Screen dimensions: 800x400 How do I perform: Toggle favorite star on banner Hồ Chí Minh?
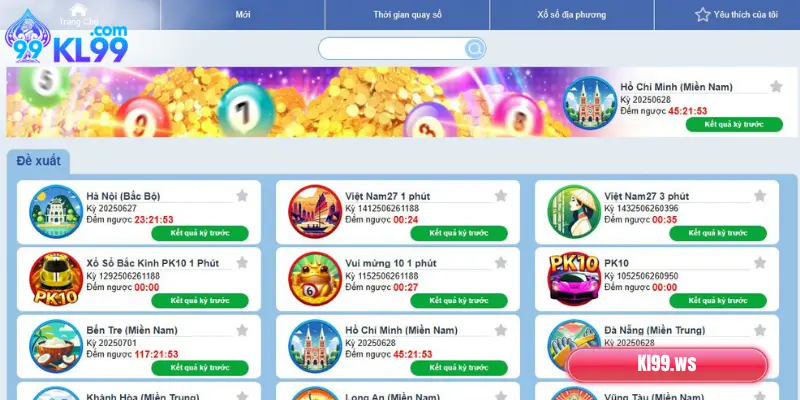tap(776, 87)
